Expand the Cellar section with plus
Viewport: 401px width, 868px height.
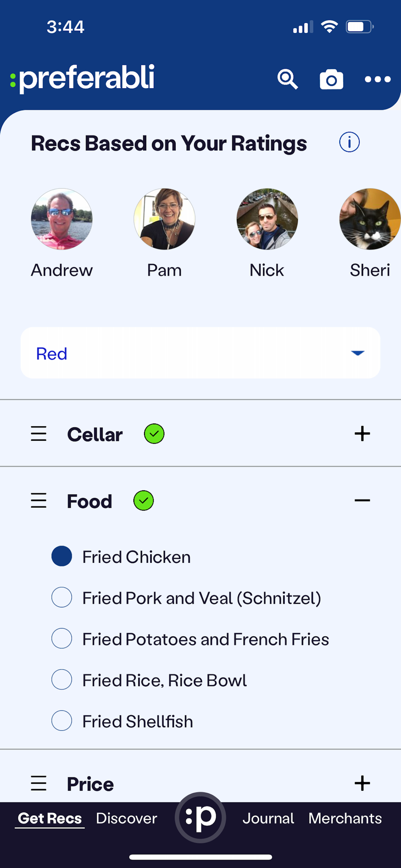click(362, 434)
